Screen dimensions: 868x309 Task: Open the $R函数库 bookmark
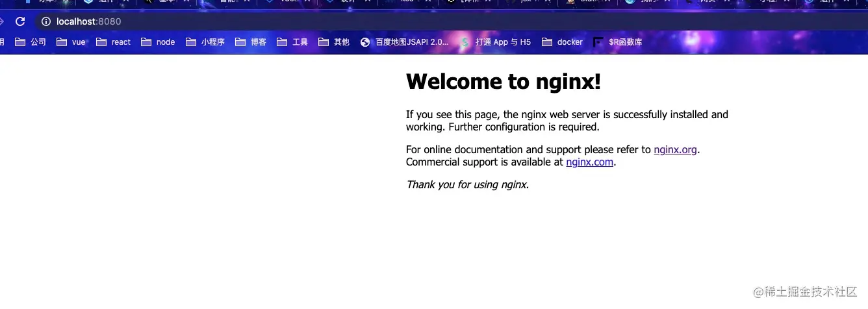(617, 42)
